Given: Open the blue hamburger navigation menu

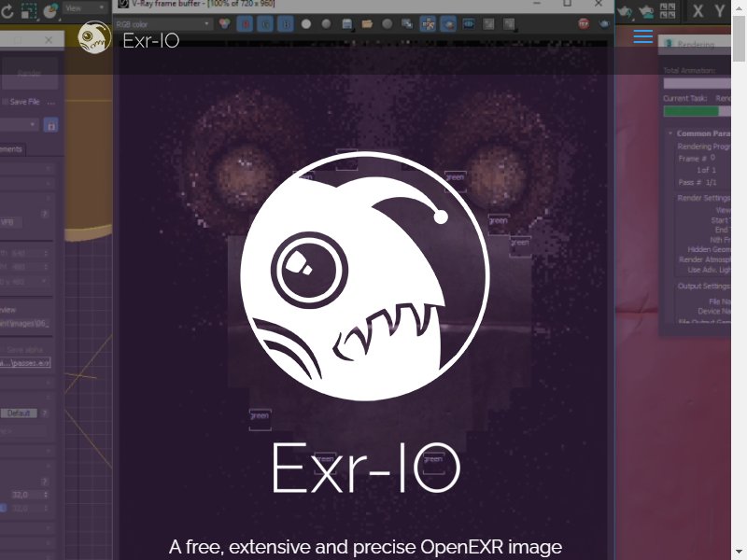Looking at the screenshot, I should click(642, 36).
